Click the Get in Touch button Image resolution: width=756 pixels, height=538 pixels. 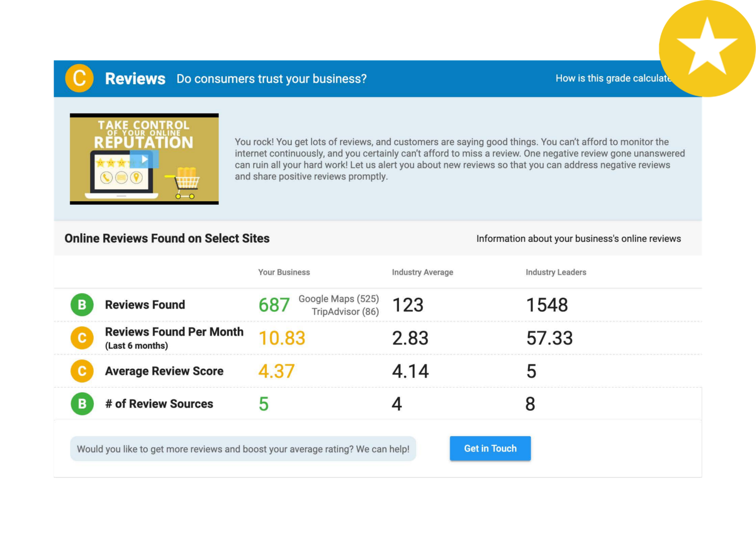coord(490,448)
